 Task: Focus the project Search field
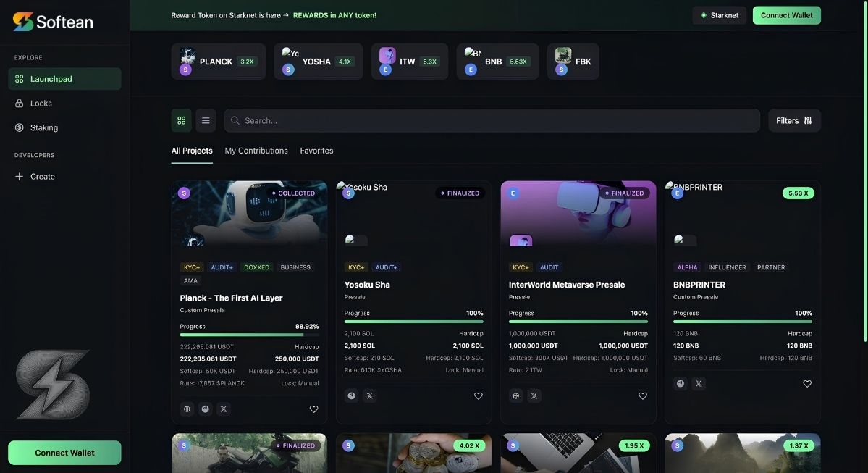492,120
